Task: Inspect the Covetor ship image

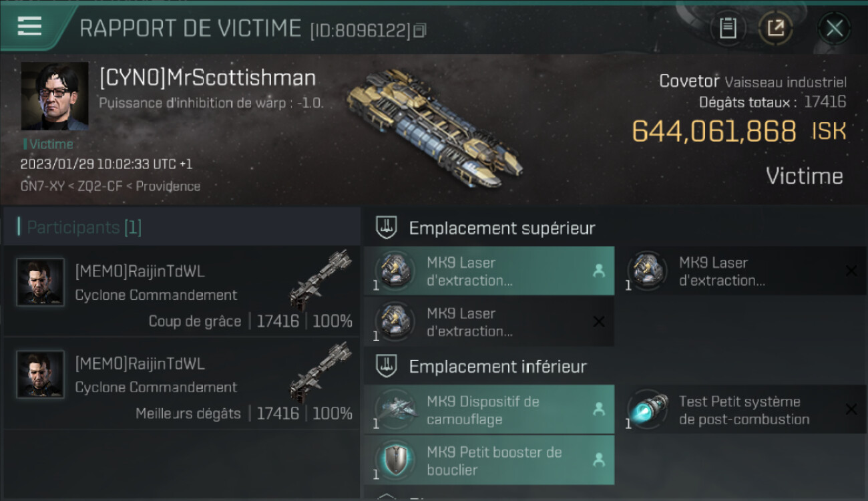Action: [x=433, y=126]
